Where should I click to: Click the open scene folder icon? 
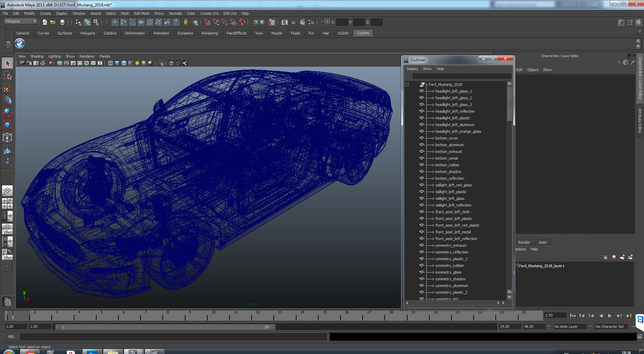tap(53, 22)
